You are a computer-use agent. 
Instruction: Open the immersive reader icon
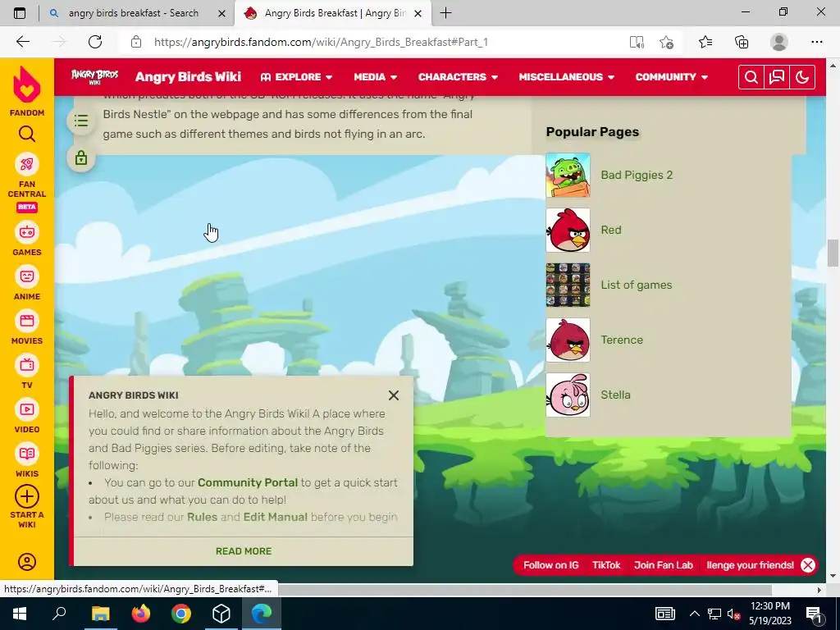tap(637, 42)
